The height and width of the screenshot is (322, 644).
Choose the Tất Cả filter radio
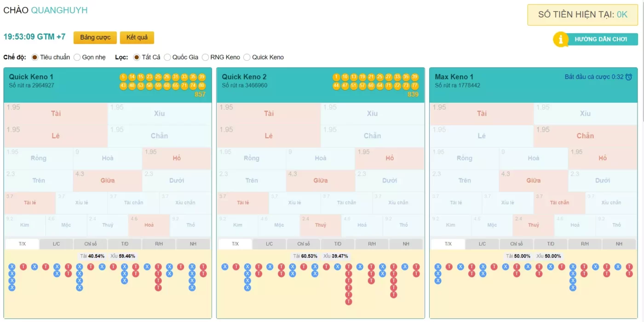point(137,57)
